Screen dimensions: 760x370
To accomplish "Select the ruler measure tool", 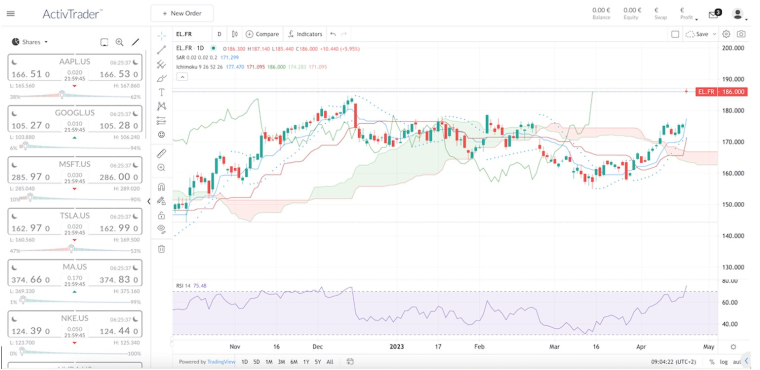I will click(x=162, y=154).
